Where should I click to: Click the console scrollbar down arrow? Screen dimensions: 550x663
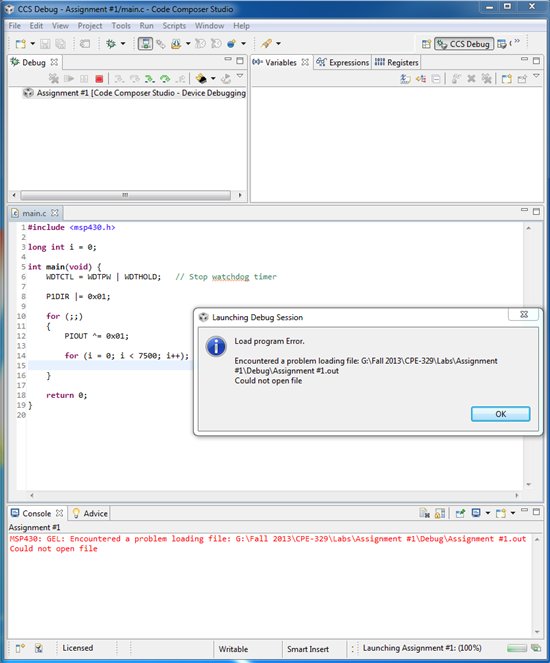coord(537,632)
